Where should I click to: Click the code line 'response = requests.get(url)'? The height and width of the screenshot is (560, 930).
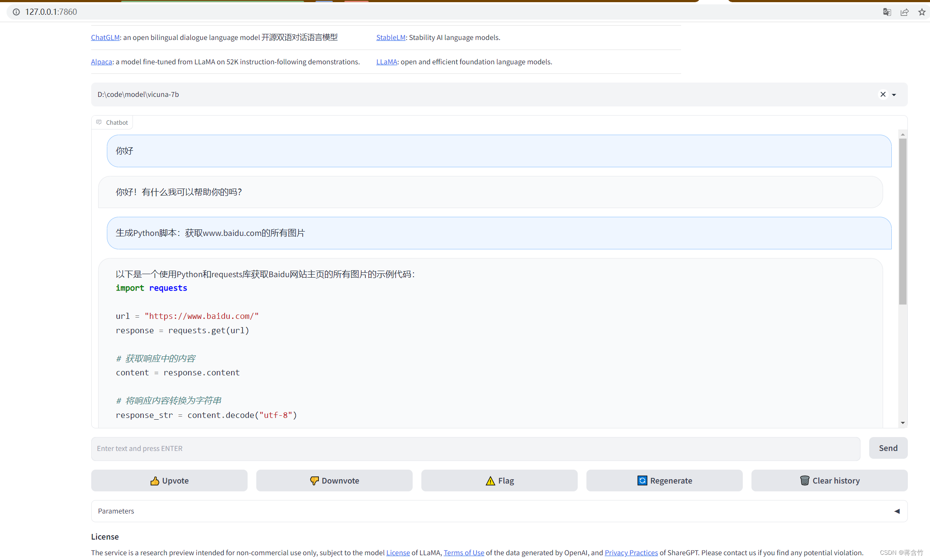point(182,331)
